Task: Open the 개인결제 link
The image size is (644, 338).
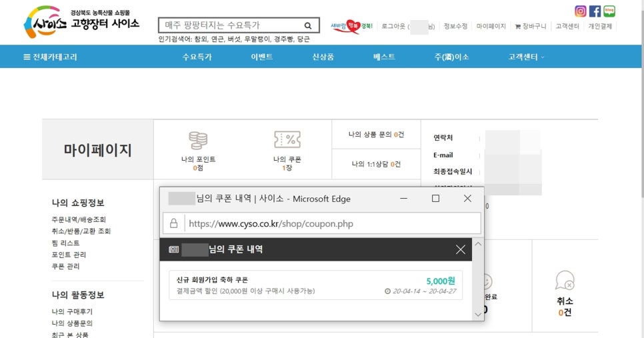Action: (x=600, y=26)
